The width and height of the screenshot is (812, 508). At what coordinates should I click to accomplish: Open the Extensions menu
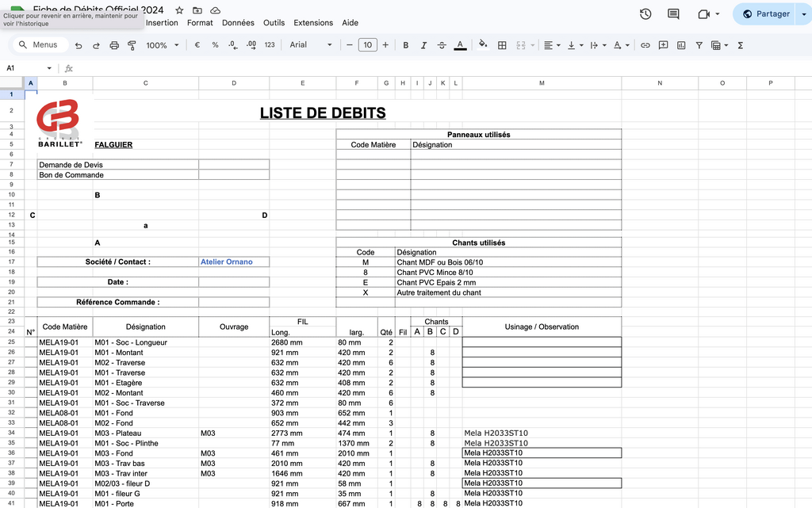point(313,23)
